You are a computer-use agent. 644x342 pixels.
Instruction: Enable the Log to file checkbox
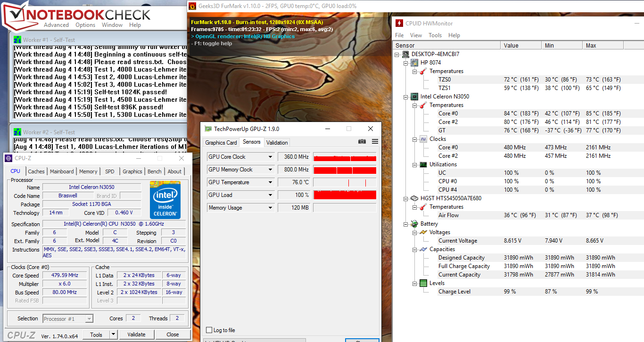[209, 330]
